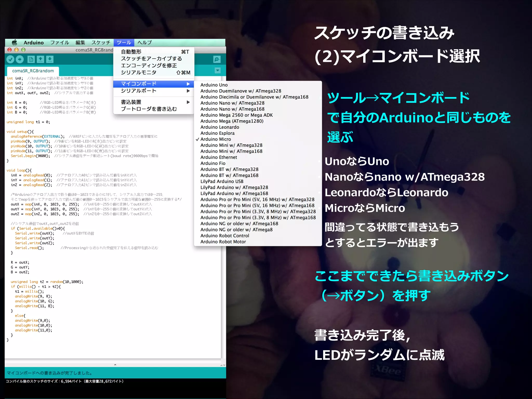Select Arduino Esplora board

258,133
